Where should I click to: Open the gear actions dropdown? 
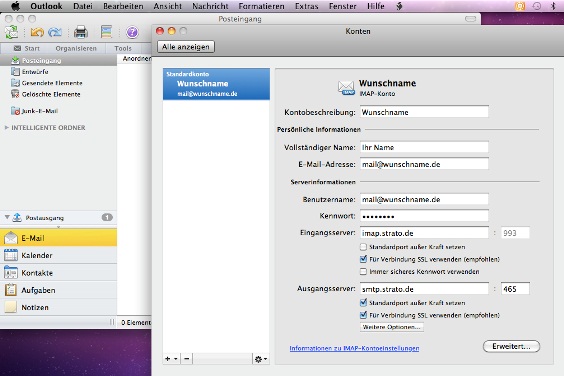pyautogui.click(x=261, y=359)
